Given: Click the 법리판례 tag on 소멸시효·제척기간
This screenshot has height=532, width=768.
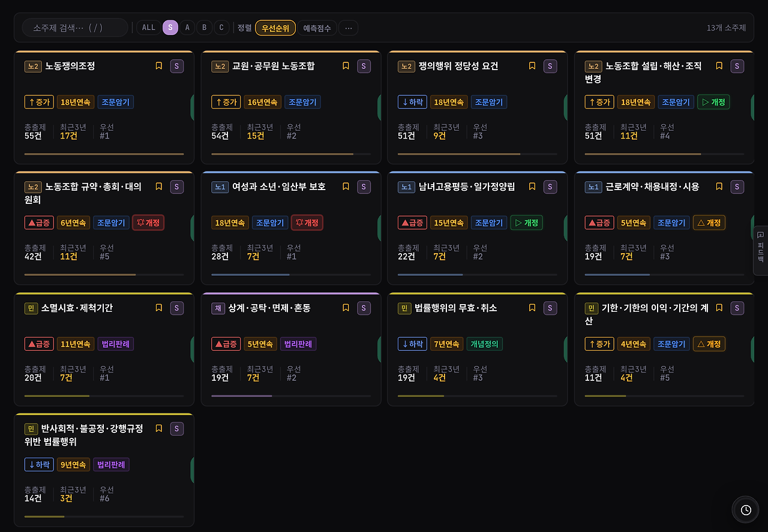Looking at the screenshot, I should [x=115, y=344].
